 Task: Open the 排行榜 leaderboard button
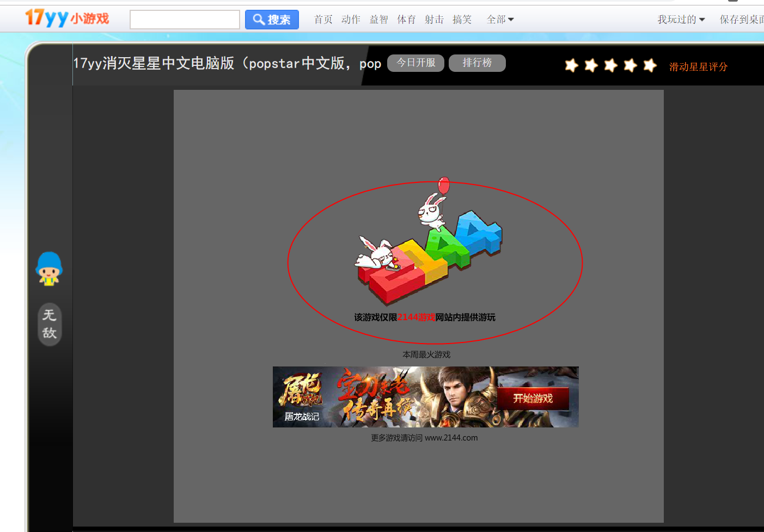(477, 63)
